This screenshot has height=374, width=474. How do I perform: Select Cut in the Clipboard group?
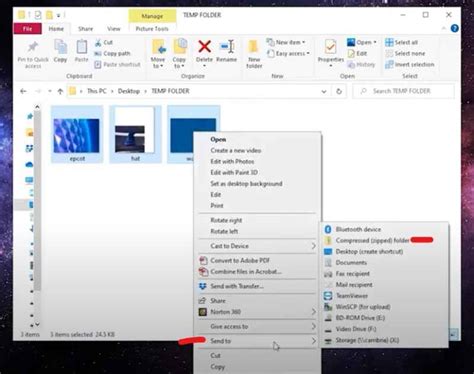click(104, 42)
